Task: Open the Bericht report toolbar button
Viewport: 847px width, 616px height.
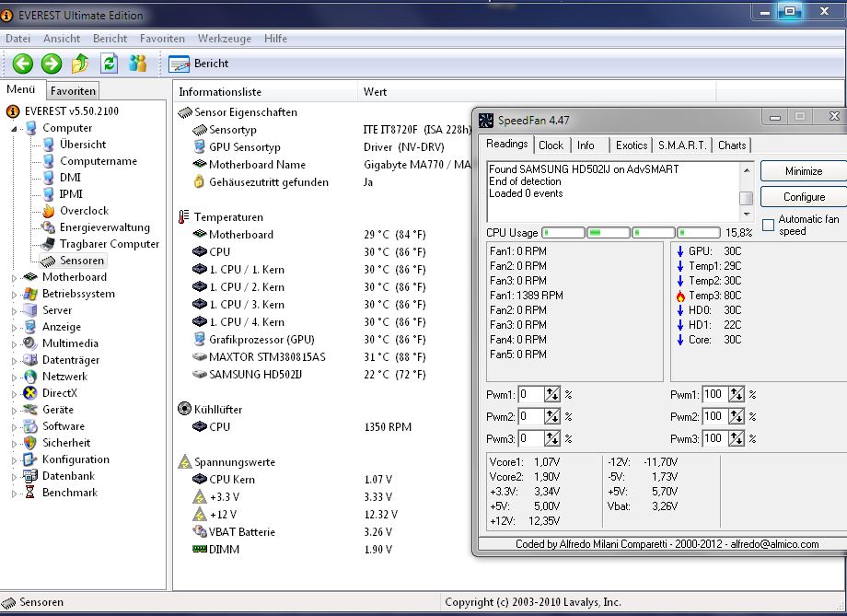Action: 199,64
